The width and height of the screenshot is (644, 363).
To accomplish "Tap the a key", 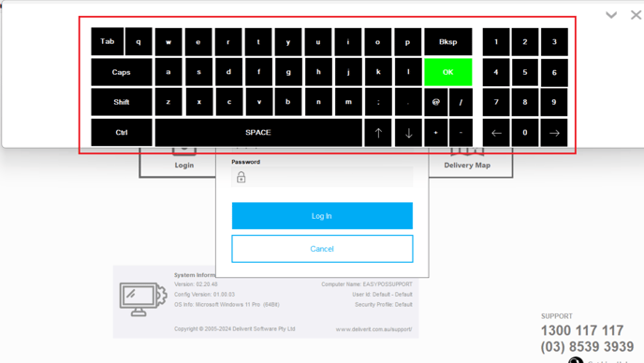I will (168, 72).
